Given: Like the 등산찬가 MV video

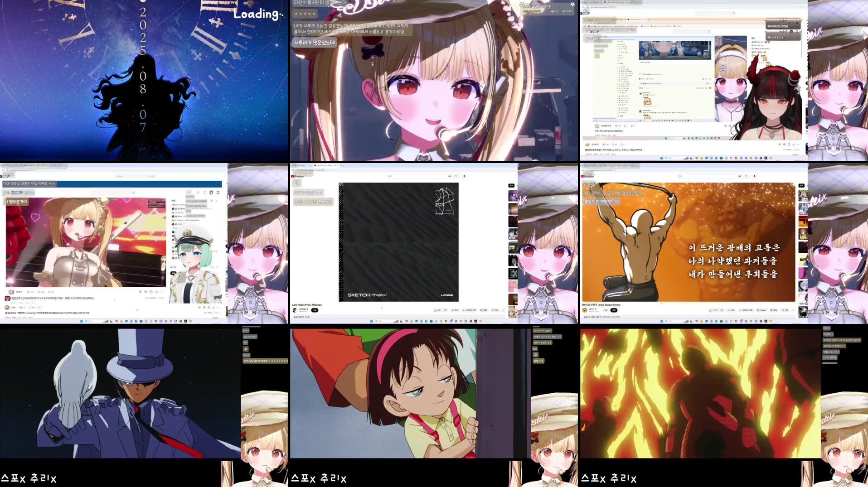Looking at the screenshot, I should click(x=713, y=310).
